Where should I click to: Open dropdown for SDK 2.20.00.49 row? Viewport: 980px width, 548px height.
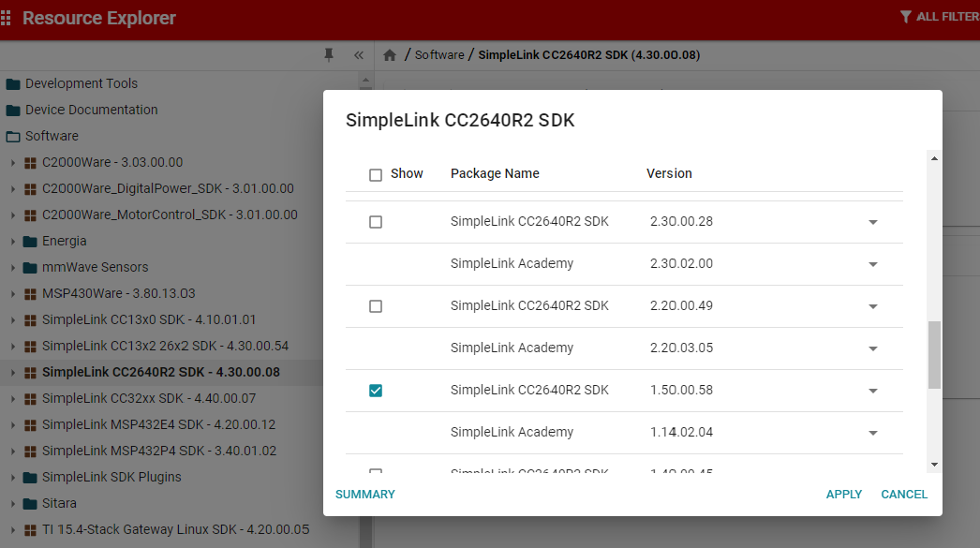(x=873, y=307)
